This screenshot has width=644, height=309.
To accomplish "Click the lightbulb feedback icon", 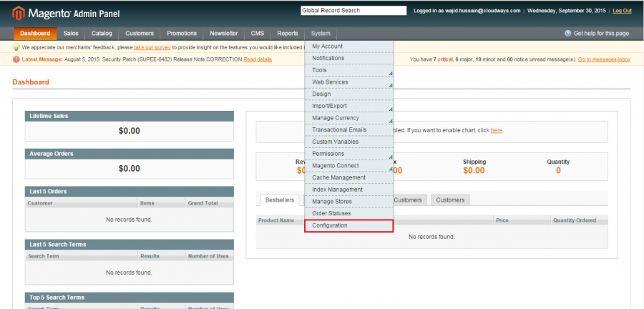I will (x=16, y=47).
